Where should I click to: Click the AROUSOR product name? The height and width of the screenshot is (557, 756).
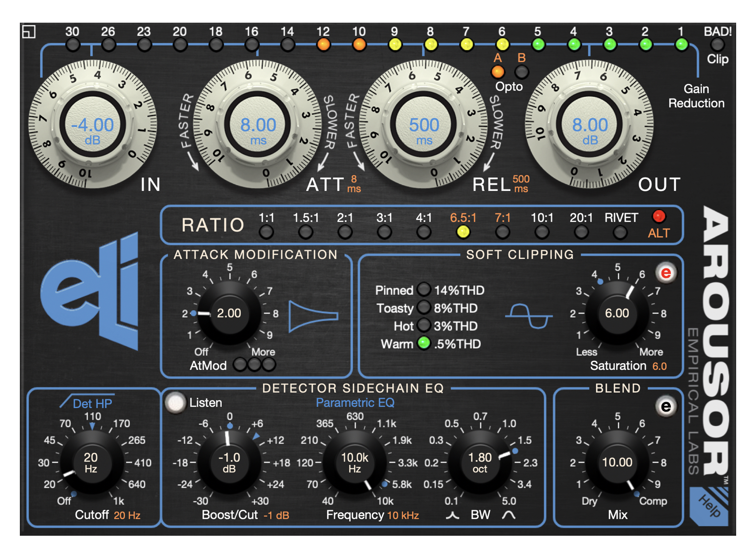tap(716, 340)
